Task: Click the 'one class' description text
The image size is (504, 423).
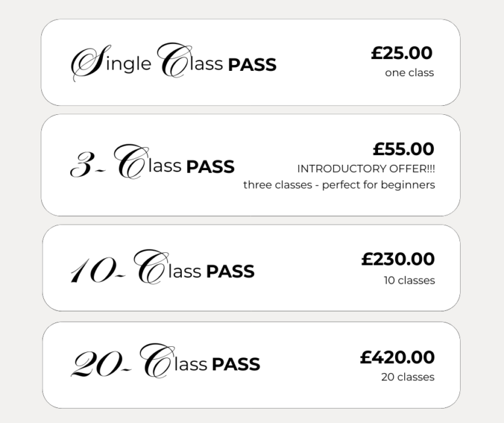Action: click(x=409, y=73)
